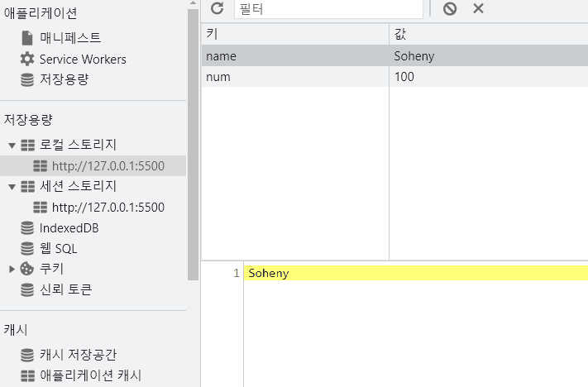Open the 애플리케이션 캐시 item
This screenshot has width=588, height=387.
91,375
